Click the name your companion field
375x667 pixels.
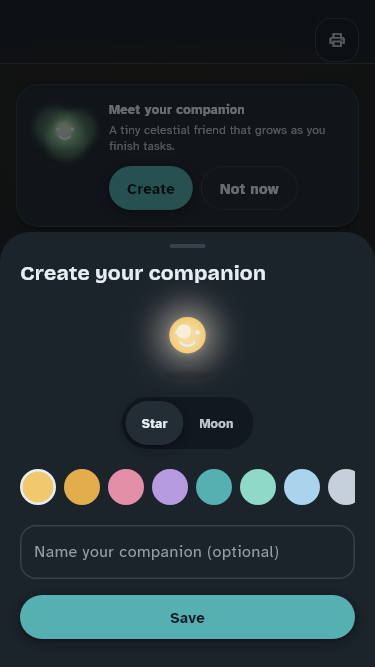click(x=188, y=552)
